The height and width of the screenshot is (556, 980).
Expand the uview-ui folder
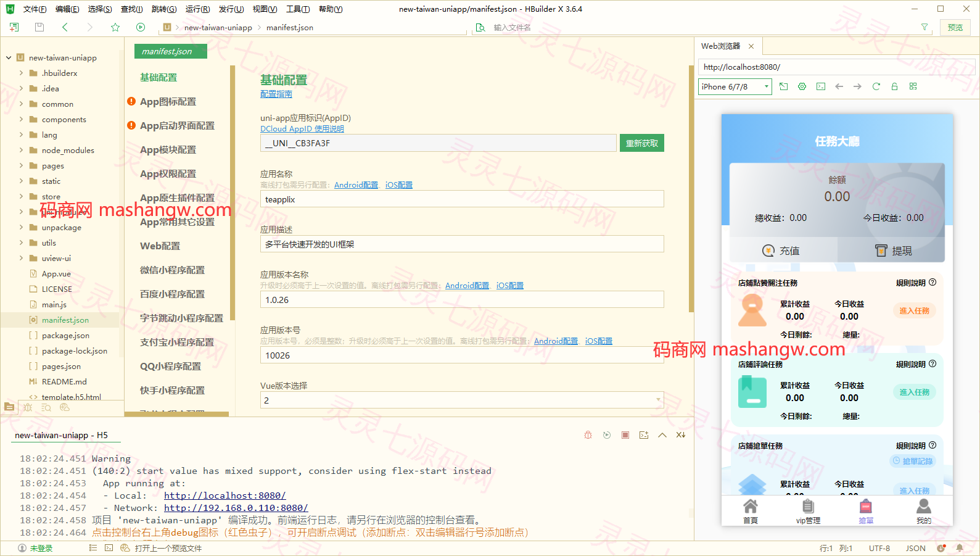22,258
